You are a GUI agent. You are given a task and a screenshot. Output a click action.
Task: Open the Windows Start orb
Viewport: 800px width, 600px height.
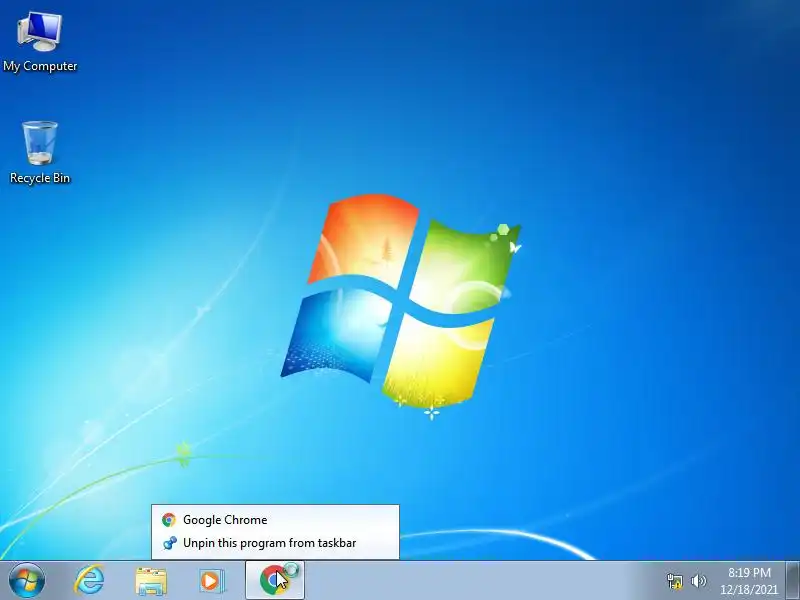coord(27,580)
